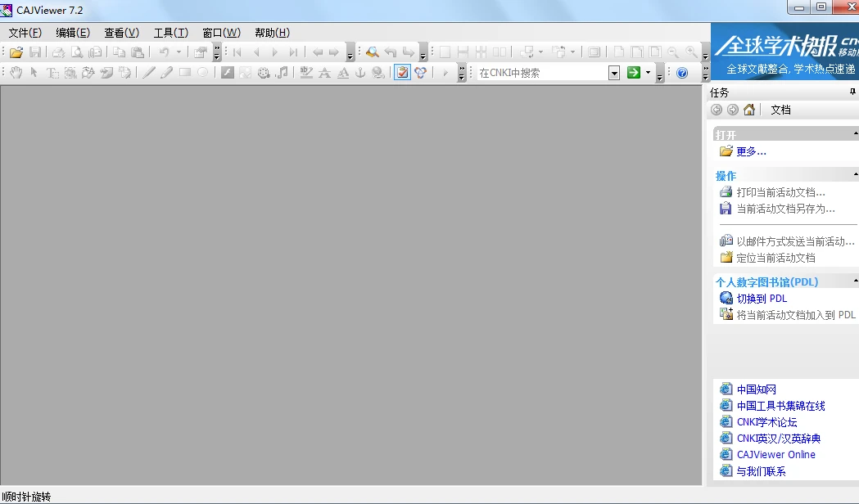Image resolution: width=859 pixels, height=504 pixels.
Task: Open the undo history dropdown arrow
Action: pos(179,52)
